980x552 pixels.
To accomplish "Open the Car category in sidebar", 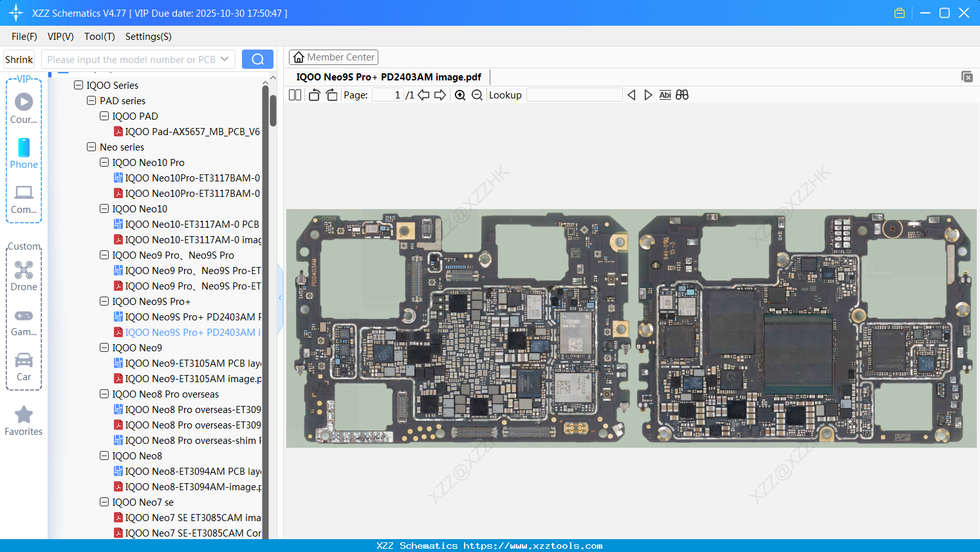I will click(x=24, y=366).
